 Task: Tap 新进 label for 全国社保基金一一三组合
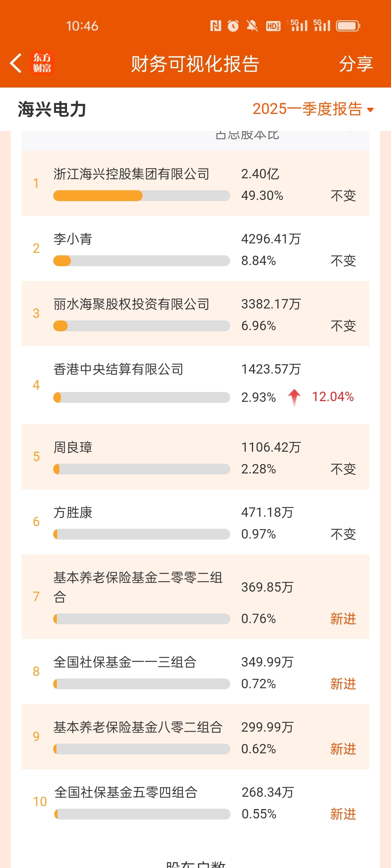(343, 684)
